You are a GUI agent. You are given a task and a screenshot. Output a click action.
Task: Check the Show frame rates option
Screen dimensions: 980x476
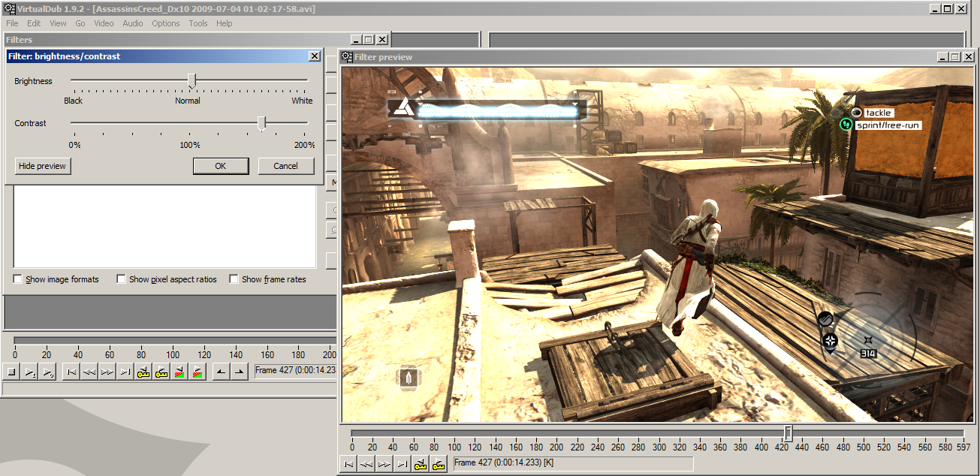[235, 279]
